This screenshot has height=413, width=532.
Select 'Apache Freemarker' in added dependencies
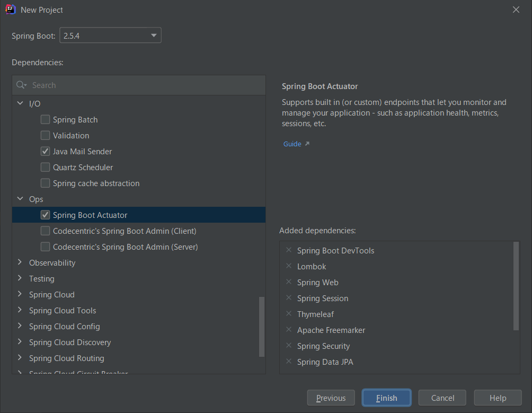pos(331,330)
